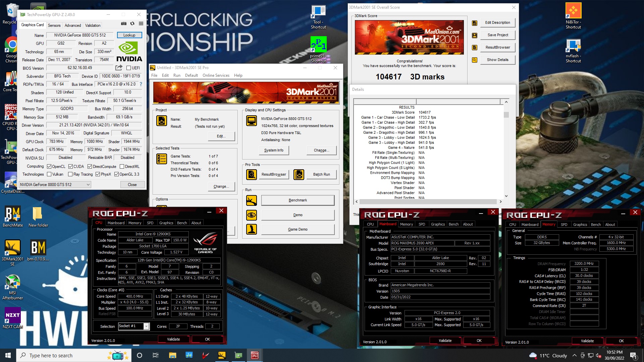The height and width of the screenshot is (362, 644).
Task: Open the MSI Afterburner desktop icon
Action: point(13,287)
